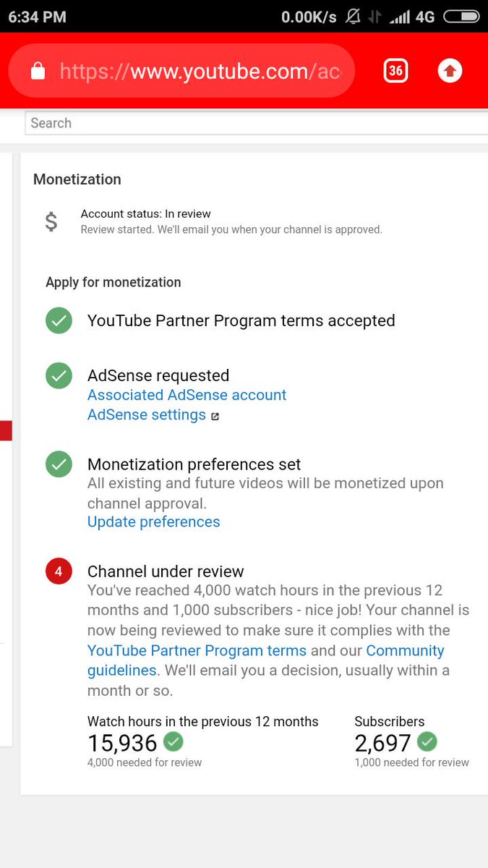Image resolution: width=488 pixels, height=868 pixels.
Task: Tap the lock icon in the address bar
Action: [x=38, y=71]
